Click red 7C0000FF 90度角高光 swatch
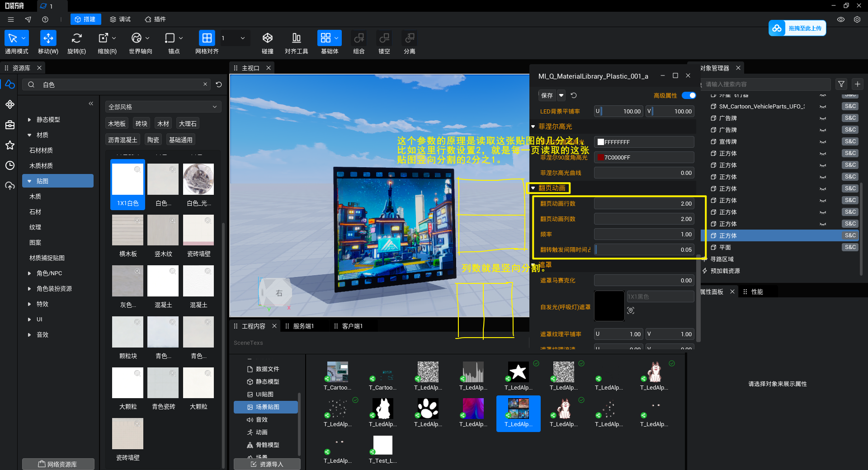Viewport: 868px width, 470px height. coord(601,158)
